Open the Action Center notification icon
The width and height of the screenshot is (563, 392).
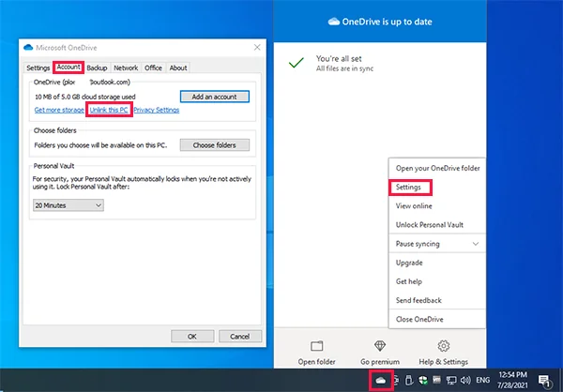click(x=544, y=380)
